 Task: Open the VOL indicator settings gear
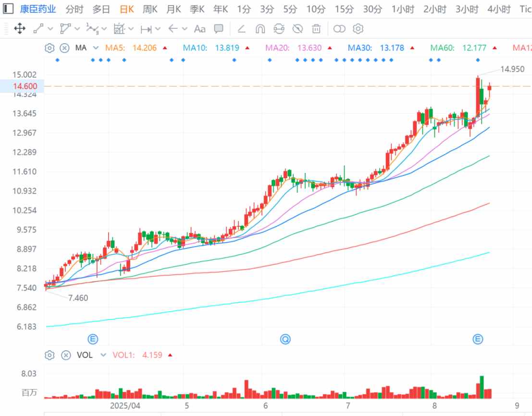49,355
